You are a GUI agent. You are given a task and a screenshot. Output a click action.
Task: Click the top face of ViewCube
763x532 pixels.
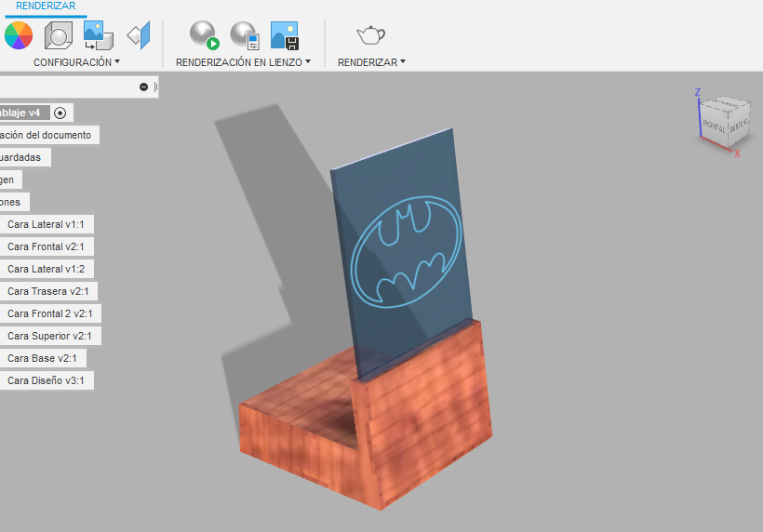pos(725,103)
